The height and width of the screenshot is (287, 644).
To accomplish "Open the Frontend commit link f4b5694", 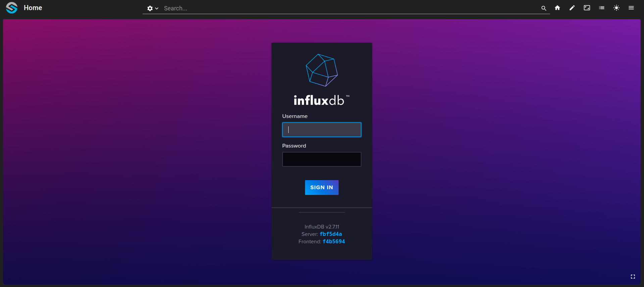I will pos(334,242).
